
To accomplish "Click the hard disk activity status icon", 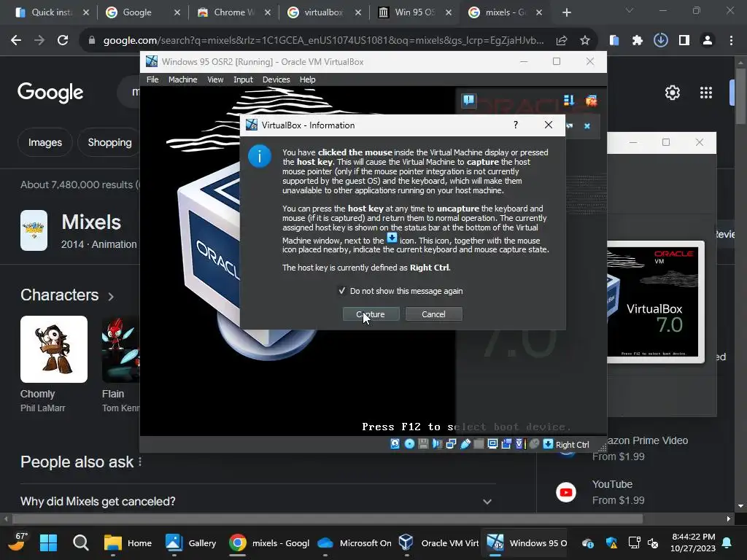I will coord(395,444).
